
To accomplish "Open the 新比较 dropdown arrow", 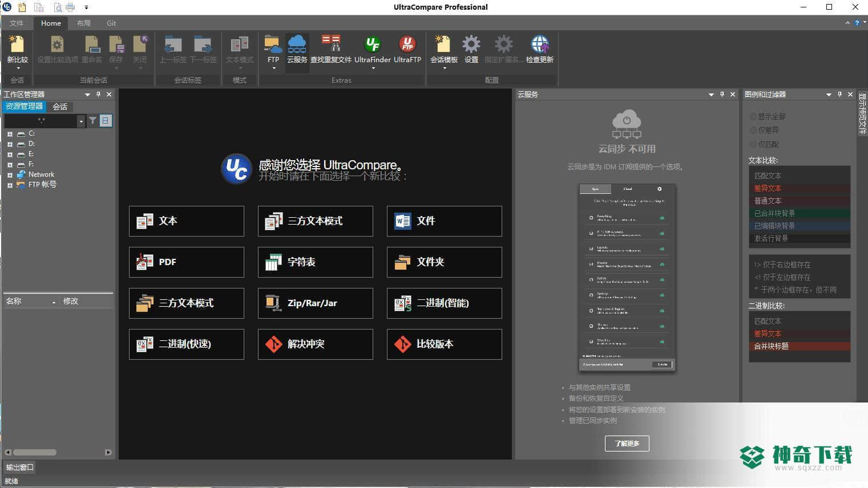I will click(x=17, y=68).
